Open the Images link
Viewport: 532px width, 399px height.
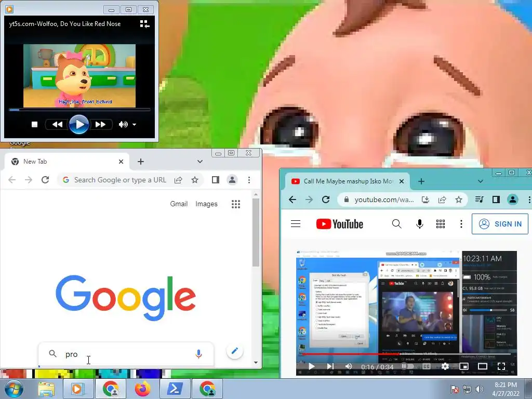(206, 204)
